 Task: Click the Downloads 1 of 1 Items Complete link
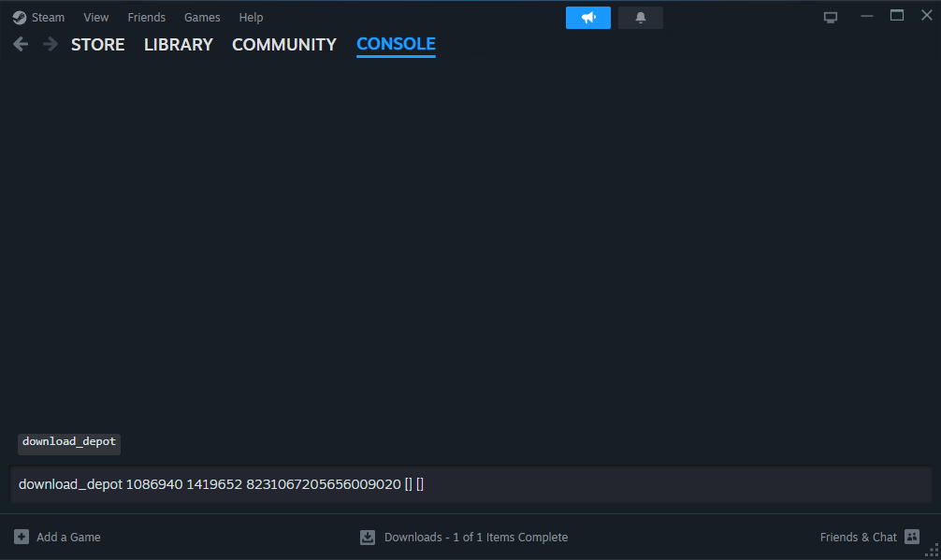[475, 537]
